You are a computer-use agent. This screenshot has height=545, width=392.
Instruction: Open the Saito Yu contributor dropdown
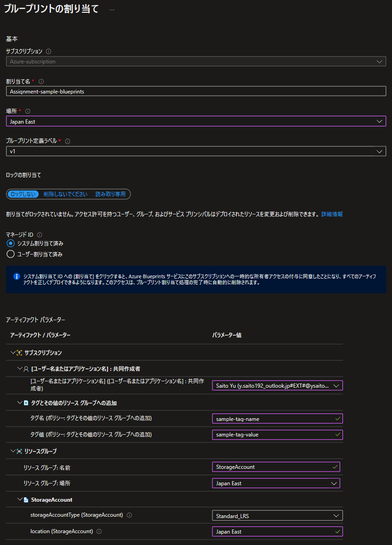(277, 385)
